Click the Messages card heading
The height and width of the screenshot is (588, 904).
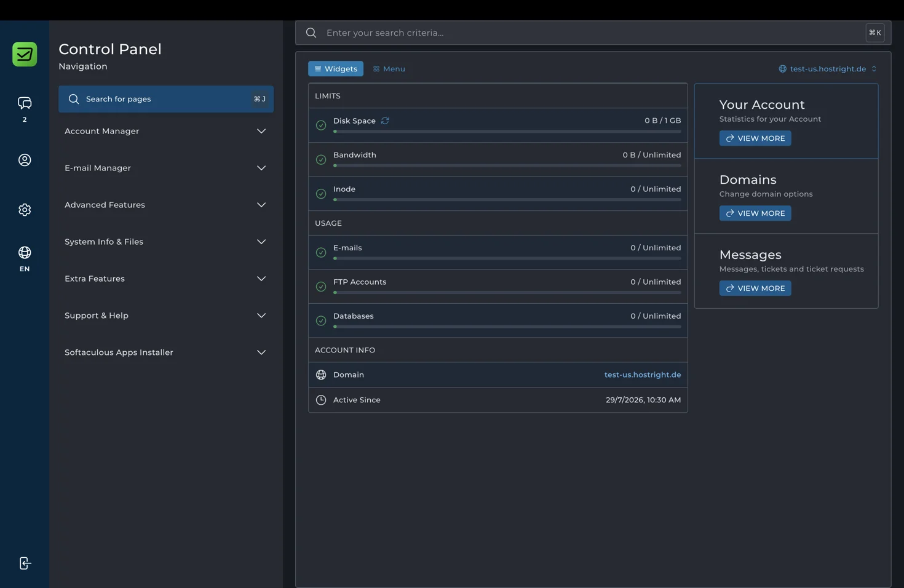click(x=750, y=255)
